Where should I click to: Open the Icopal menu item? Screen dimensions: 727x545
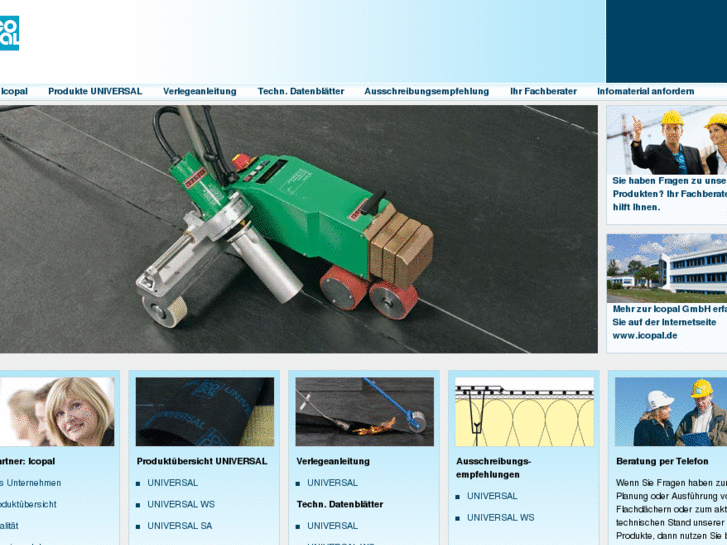coord(14,91)
